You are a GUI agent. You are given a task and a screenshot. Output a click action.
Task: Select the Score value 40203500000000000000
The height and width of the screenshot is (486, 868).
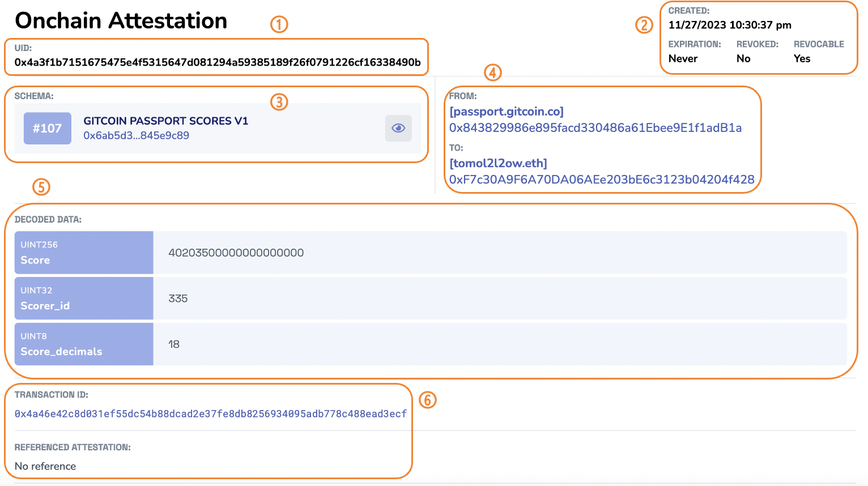pos(236,253)
